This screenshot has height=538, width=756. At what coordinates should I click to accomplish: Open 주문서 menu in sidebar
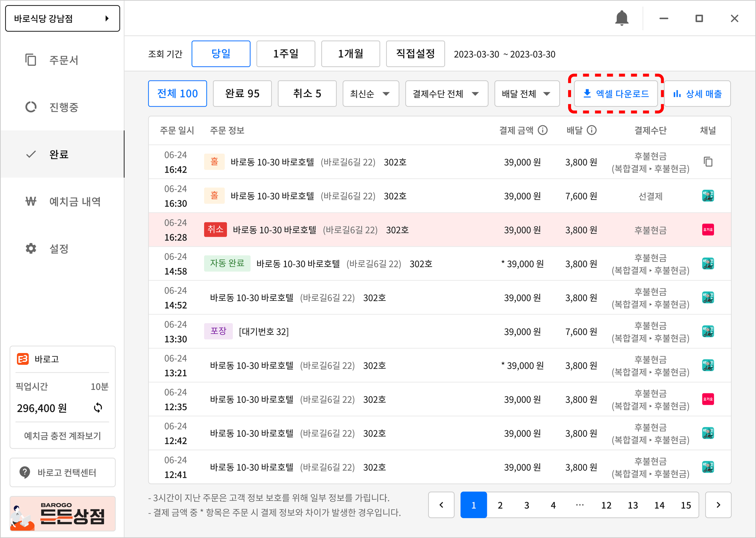click(62, 60)
